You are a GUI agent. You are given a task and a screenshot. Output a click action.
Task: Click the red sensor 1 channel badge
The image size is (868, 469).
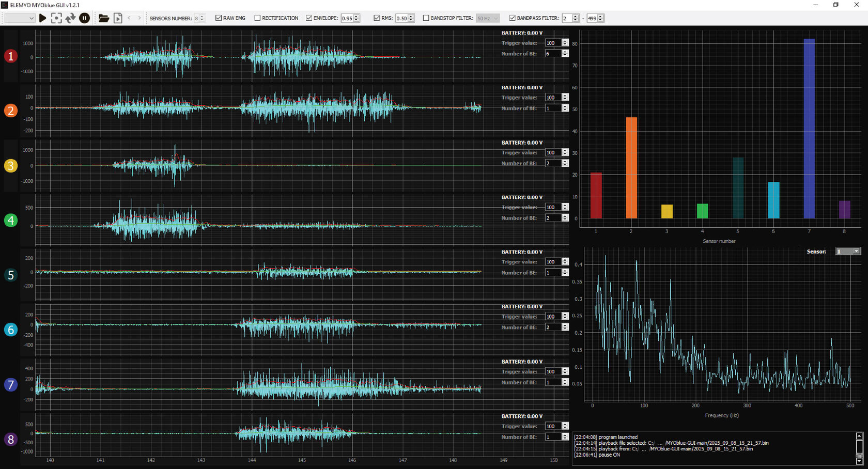(x=10, y=56)
